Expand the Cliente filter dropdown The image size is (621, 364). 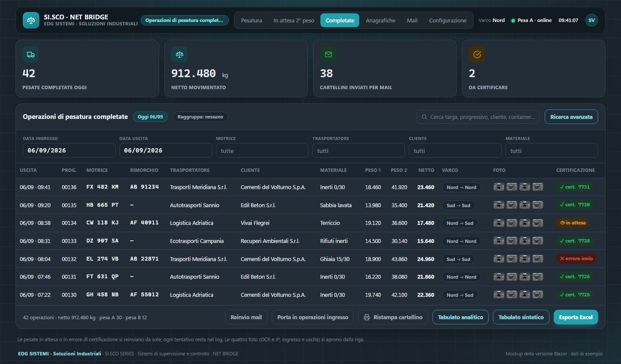pyautogui.click(x=455, y=150)
